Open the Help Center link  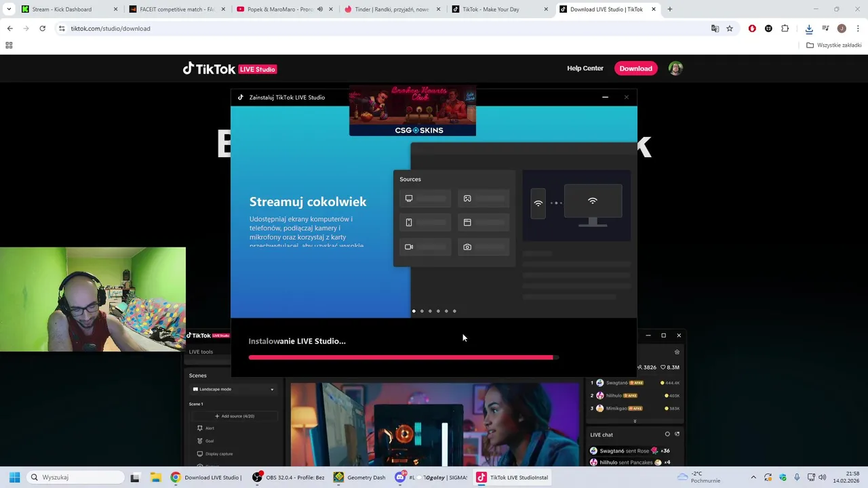pos(585,68)
